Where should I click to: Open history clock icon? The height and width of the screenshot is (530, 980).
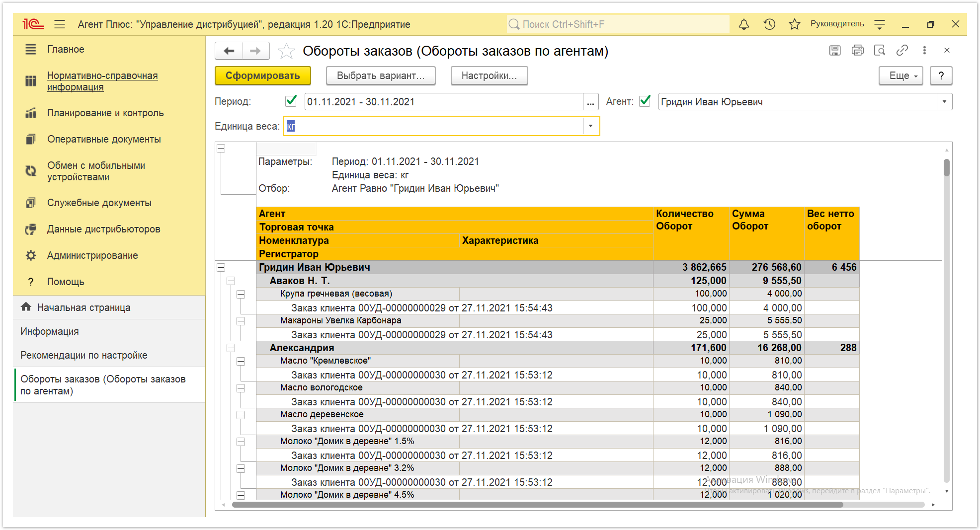[x=769, y=24]
